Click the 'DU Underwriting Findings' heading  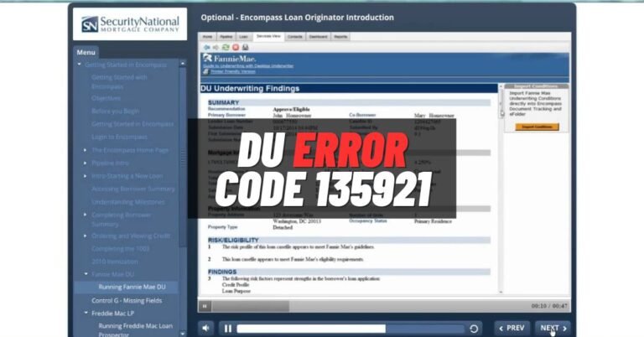250,88
